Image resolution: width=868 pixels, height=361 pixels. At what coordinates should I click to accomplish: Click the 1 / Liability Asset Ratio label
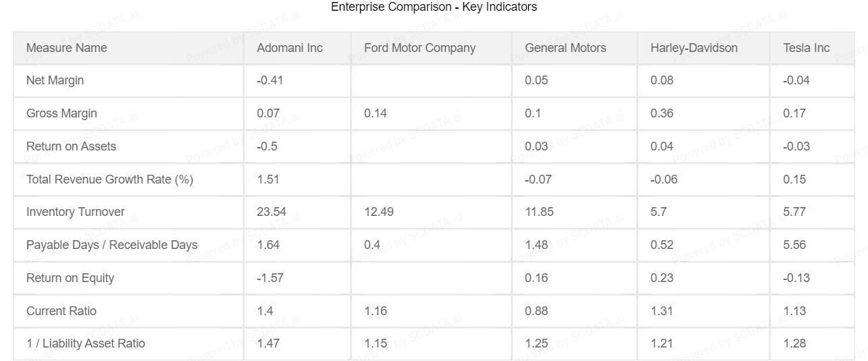point(85,343)
